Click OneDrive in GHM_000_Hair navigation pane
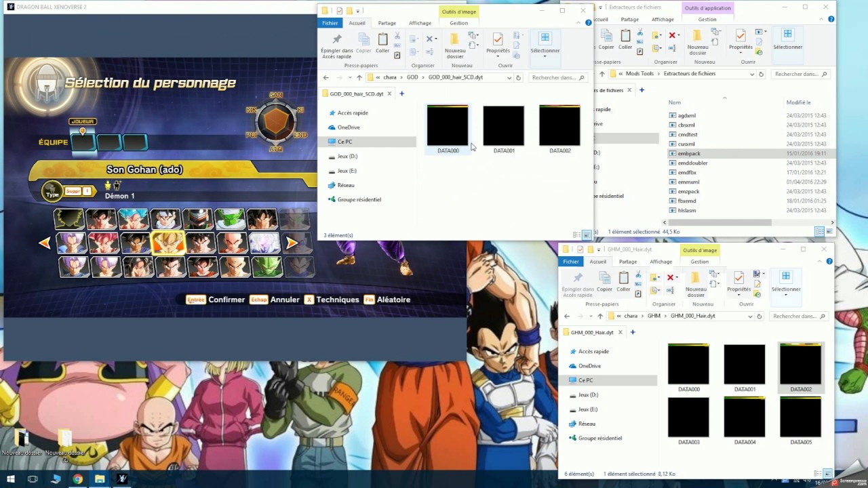The width and height of the screenshot is (868, 488). click(589, 366)
